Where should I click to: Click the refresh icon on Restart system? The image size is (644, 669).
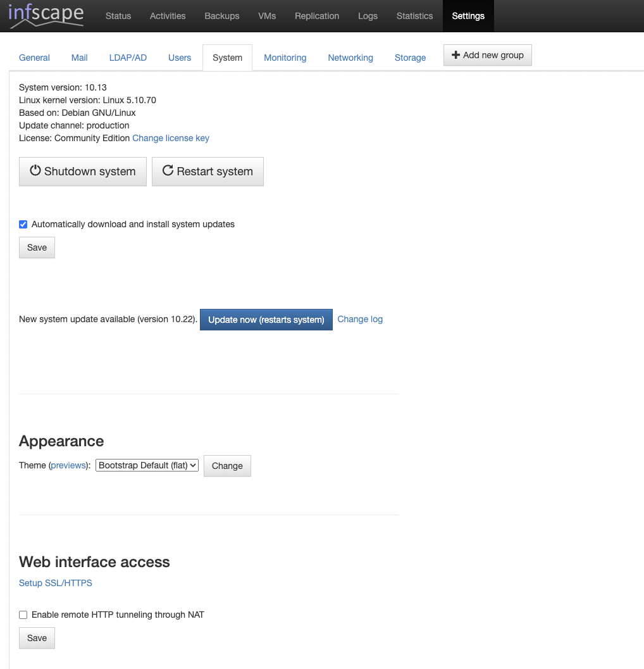(168, 171)
